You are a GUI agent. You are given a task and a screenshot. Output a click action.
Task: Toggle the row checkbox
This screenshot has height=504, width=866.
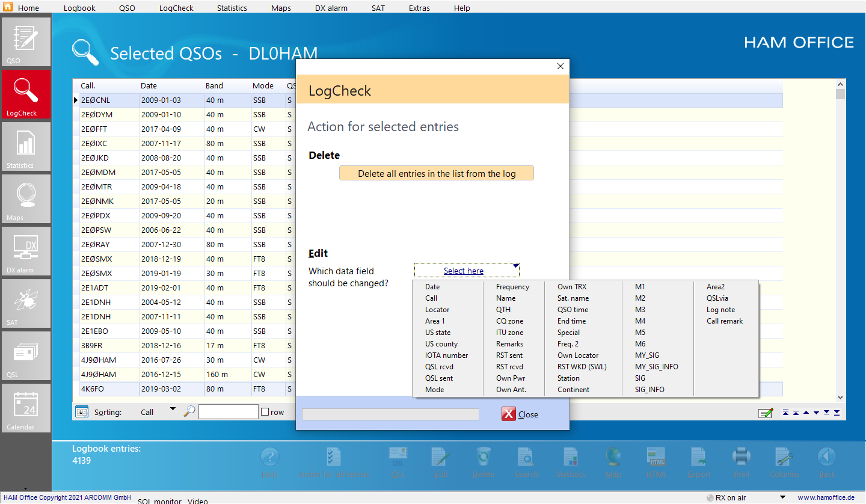coord(265,412)
